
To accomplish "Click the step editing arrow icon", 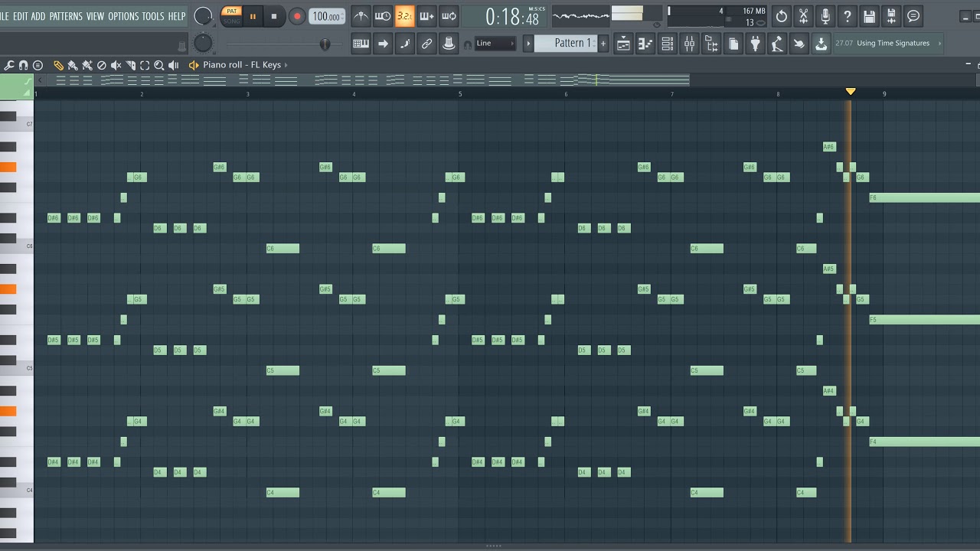I will click(383, 44).
